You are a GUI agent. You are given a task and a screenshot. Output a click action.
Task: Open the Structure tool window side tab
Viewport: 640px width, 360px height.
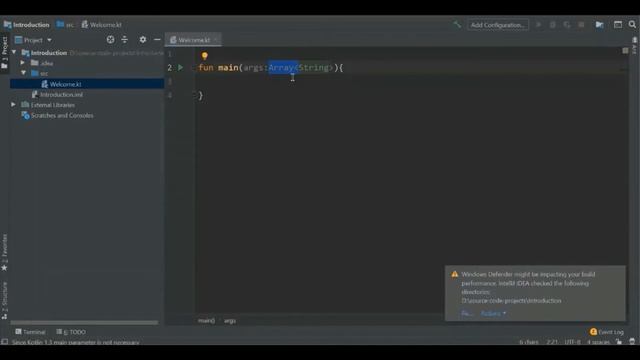(x=4, y=300)
